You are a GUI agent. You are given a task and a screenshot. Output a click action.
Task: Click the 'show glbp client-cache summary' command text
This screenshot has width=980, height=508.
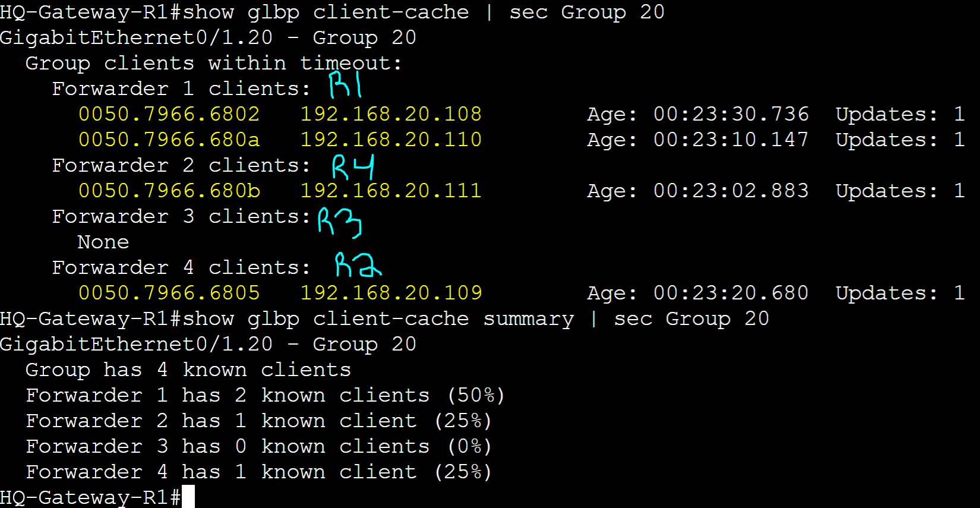378,319
